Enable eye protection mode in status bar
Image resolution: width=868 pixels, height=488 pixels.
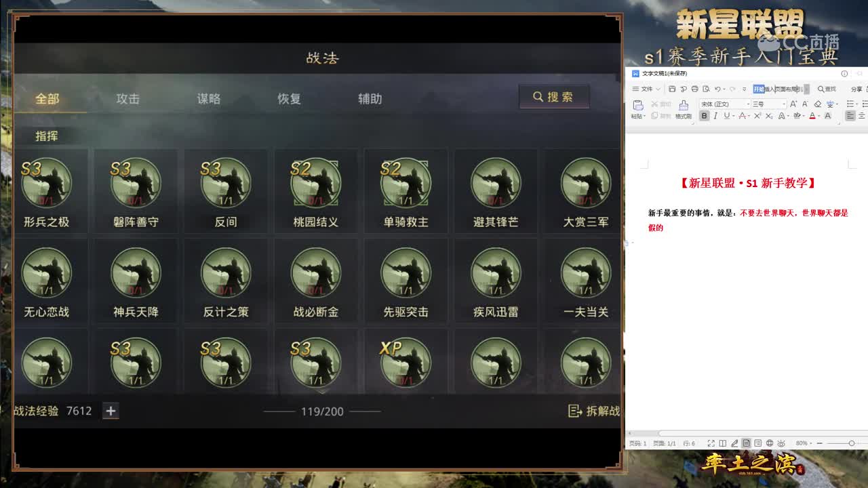click(781, 443)
